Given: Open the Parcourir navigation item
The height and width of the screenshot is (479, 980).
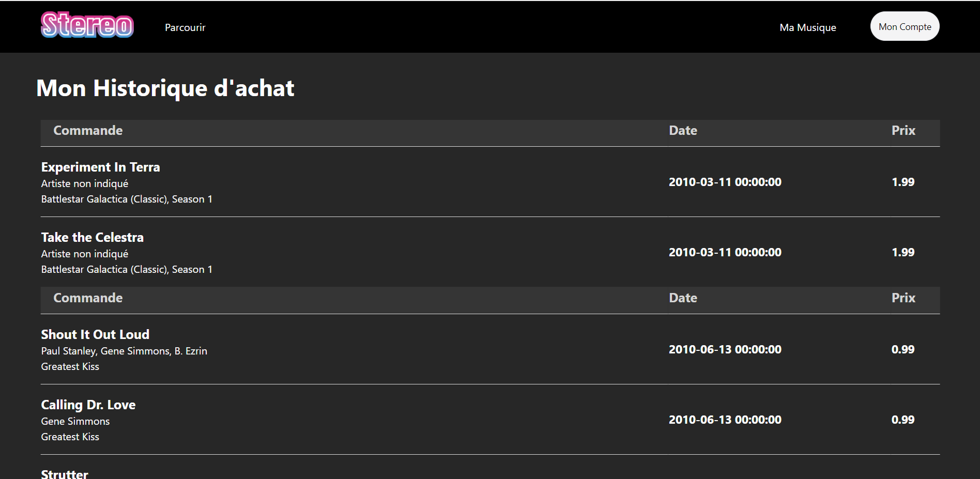Looking at the screenshot, I should 185,27.
